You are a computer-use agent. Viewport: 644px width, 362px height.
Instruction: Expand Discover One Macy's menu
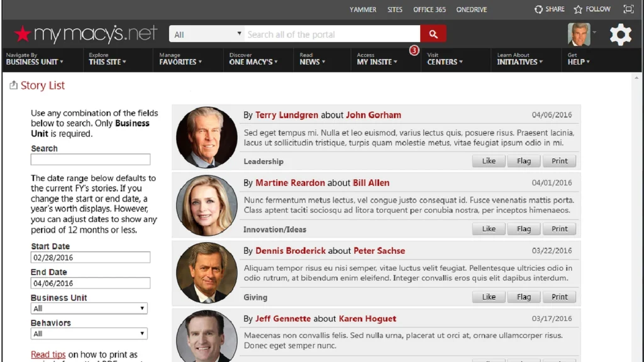[253, 59]
